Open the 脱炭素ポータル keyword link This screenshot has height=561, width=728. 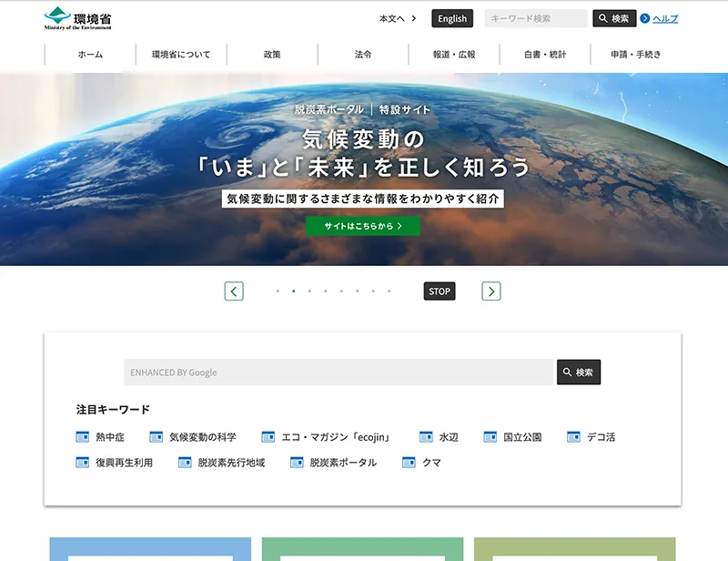pos(343,463)
